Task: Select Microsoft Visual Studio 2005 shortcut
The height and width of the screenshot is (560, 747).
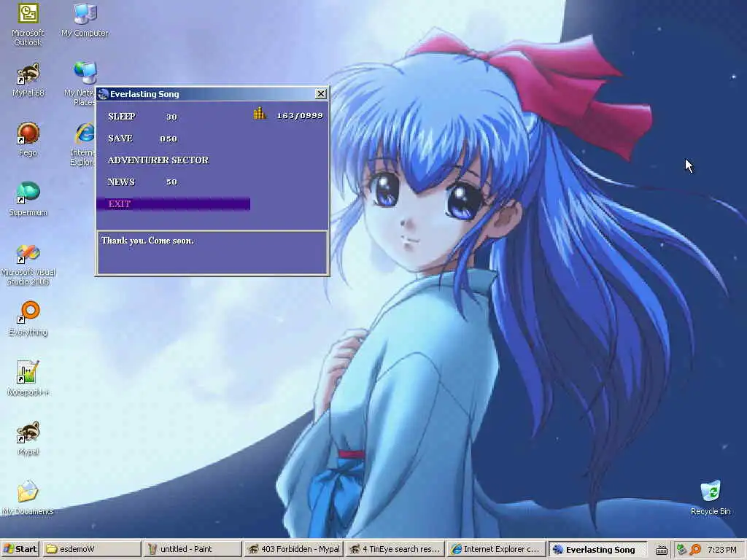Action: point(28,264)
